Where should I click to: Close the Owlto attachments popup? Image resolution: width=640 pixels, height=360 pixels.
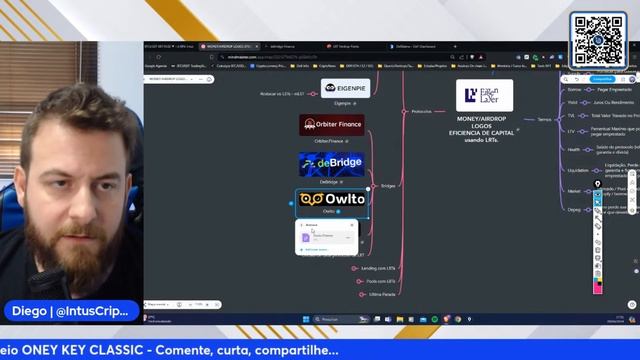(x=352, y=225)
